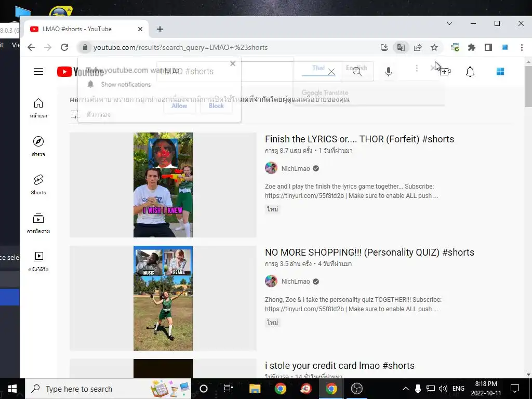The width and height of the screenshot is (532, 399).
Task: Bookmark this page with the star
Action: 434,47
